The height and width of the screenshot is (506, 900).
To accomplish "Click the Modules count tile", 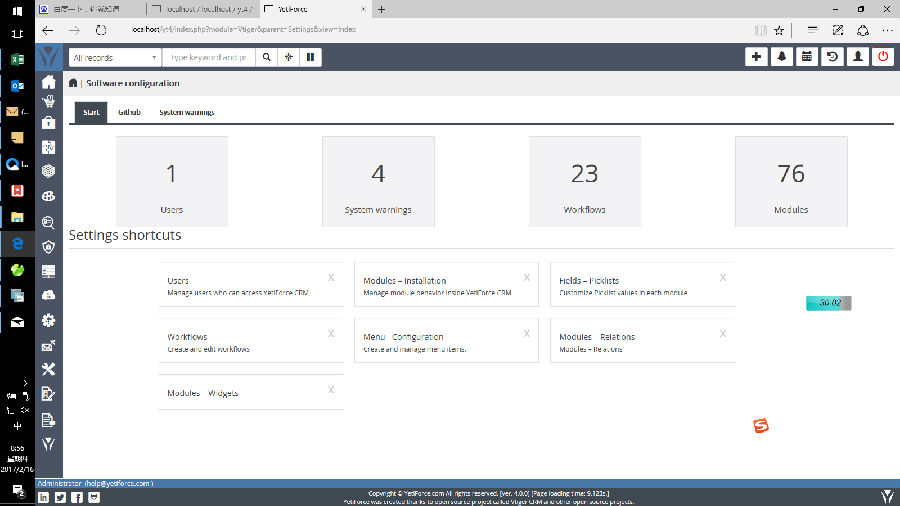I will click(791, 181).
